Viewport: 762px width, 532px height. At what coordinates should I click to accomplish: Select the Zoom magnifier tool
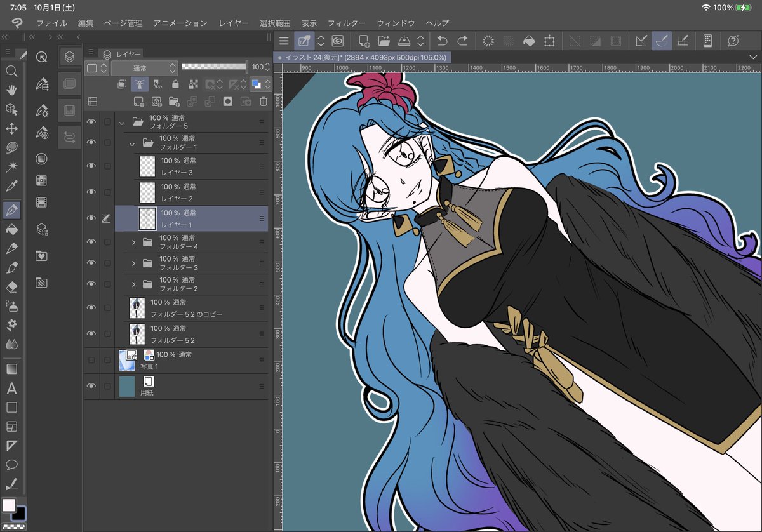coord(11,71)
